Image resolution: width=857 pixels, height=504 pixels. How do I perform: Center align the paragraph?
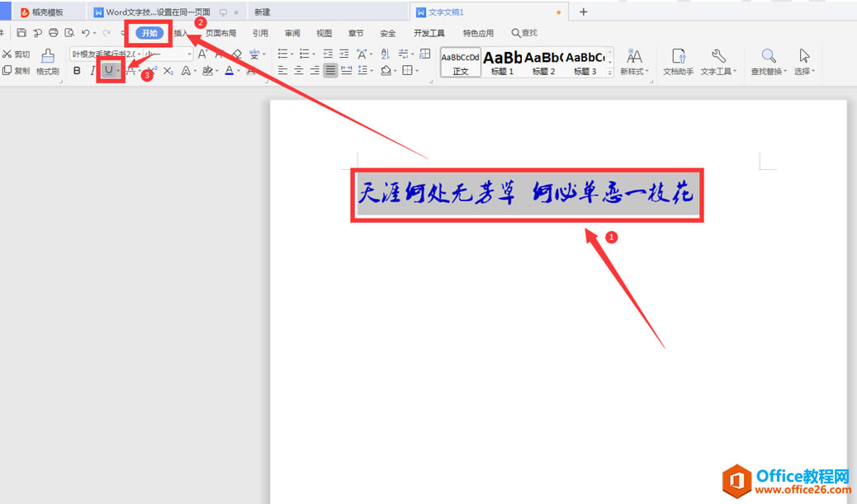[298, 70]
